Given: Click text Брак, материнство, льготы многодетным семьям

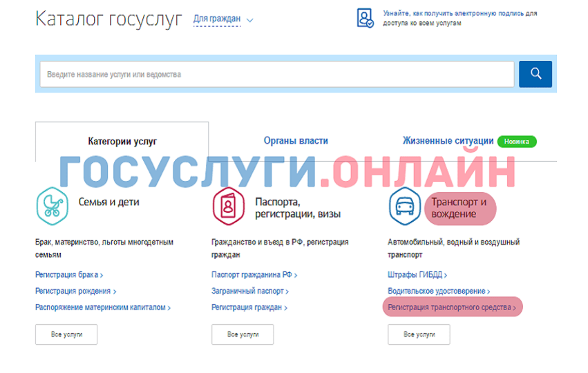Looking at the screenshot, I should click(x=104, y=248).
